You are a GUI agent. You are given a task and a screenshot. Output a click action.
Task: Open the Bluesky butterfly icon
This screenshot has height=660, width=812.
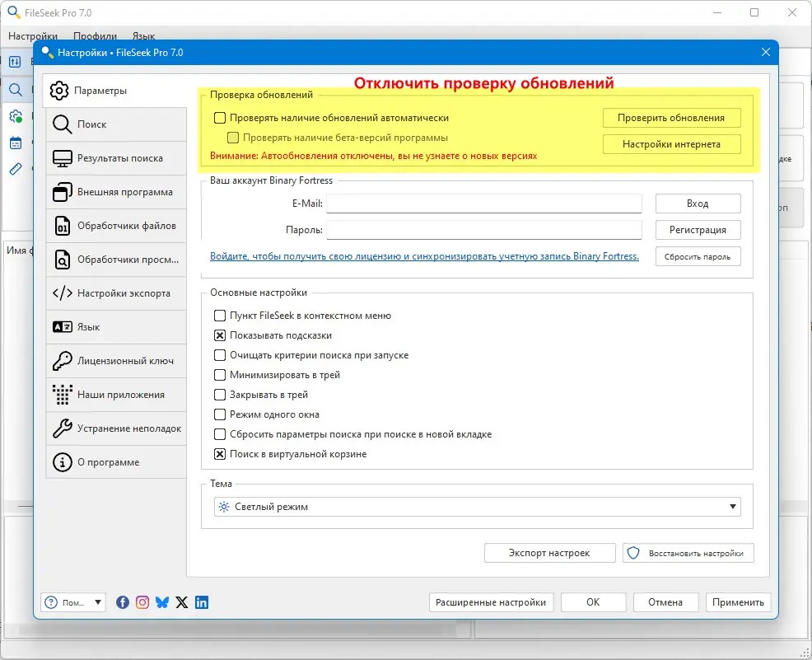pos(162,602)
